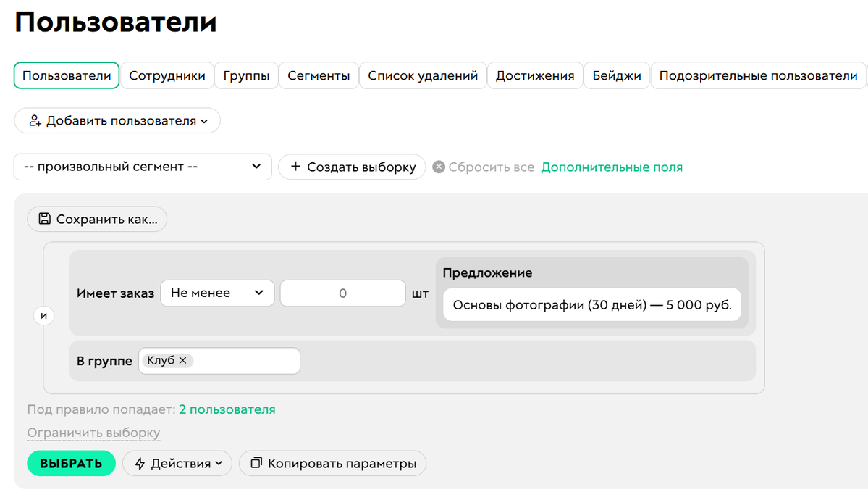Switch to the Сотрудники tab

pos(167,75)
